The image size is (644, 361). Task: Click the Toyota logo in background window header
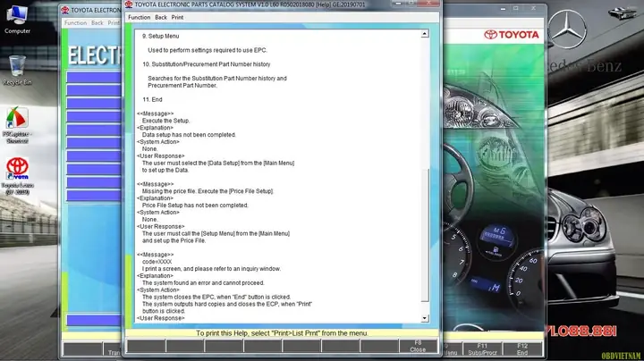(512, 35)
